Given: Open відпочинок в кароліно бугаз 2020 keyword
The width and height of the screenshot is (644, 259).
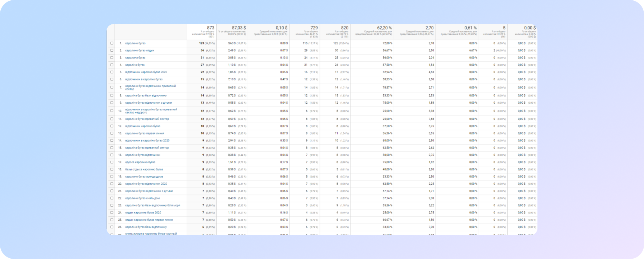Looking at the screenshot, I should [x=147, y=141].
